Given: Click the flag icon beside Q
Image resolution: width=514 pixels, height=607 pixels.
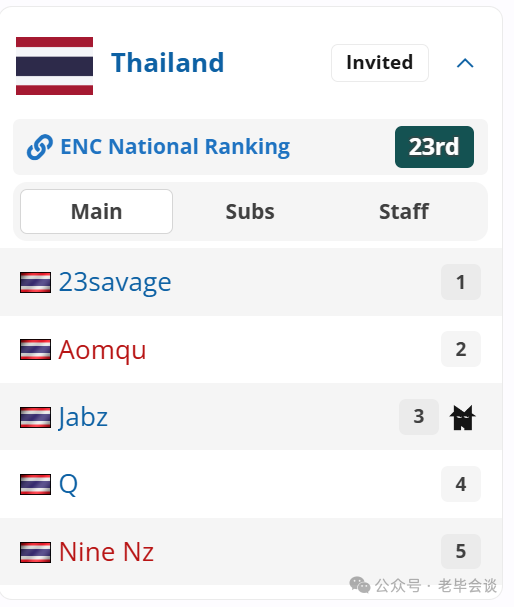Looking at the screenshot, I should tap(35, 484).
